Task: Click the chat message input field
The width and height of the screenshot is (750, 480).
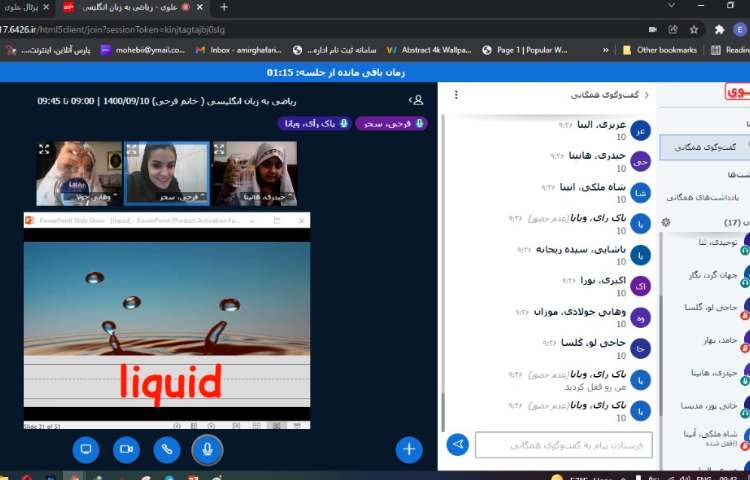Action: pyautogui.click(x=563, y=445)
